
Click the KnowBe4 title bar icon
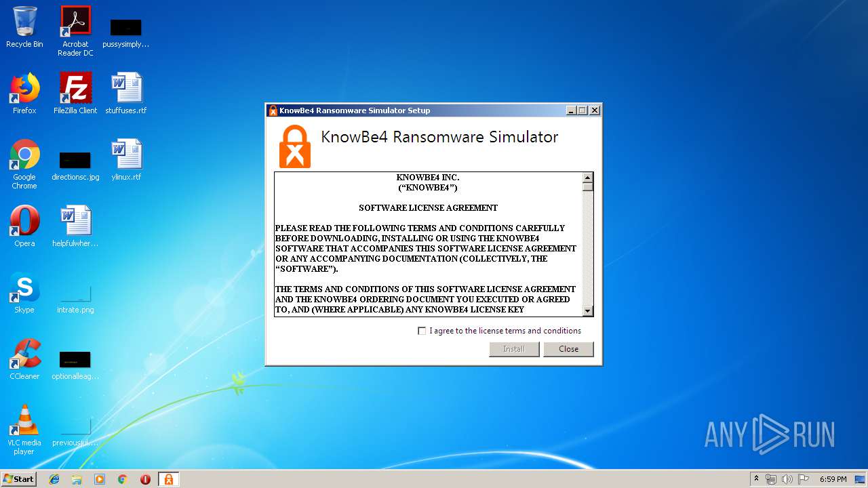click(273, 110)
